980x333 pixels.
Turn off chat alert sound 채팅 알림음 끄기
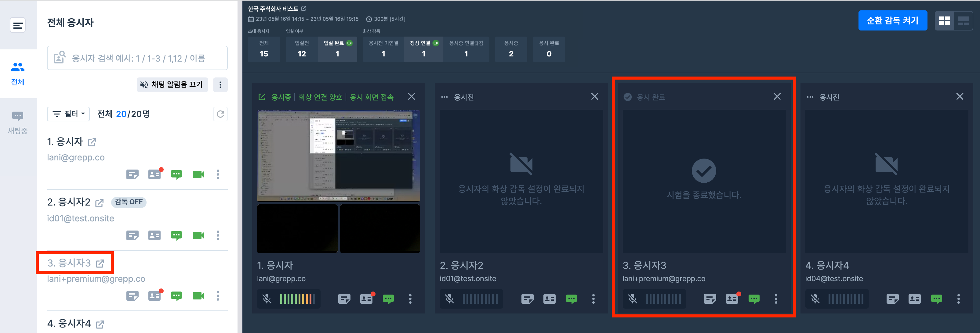pyautogui.click(x=172, y=84)
